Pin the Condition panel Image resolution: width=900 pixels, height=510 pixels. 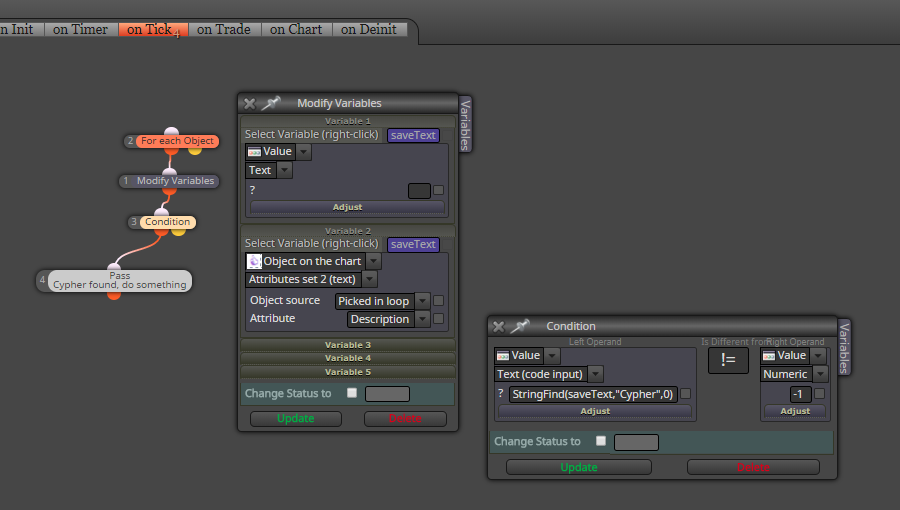(x=520, y=326)
